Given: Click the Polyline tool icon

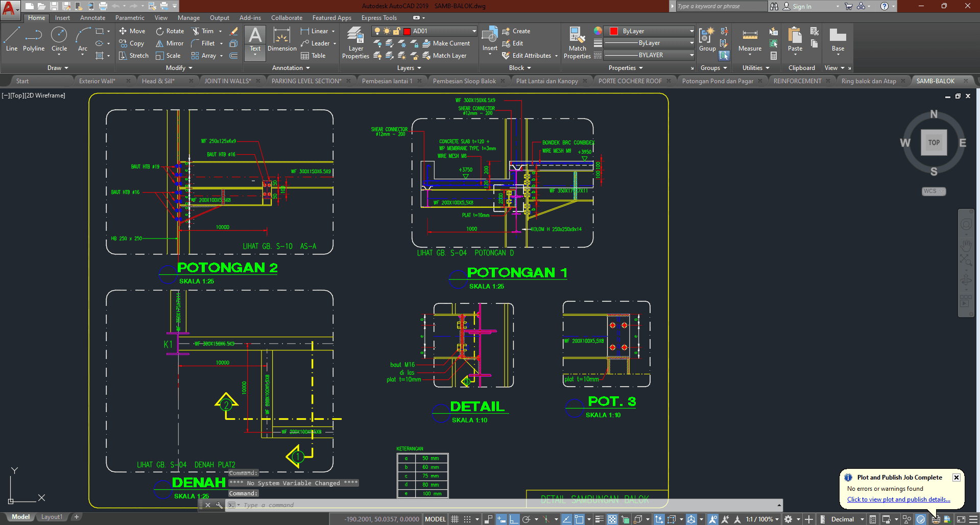Looking at the screenshot, I should [x=34, y=39].
